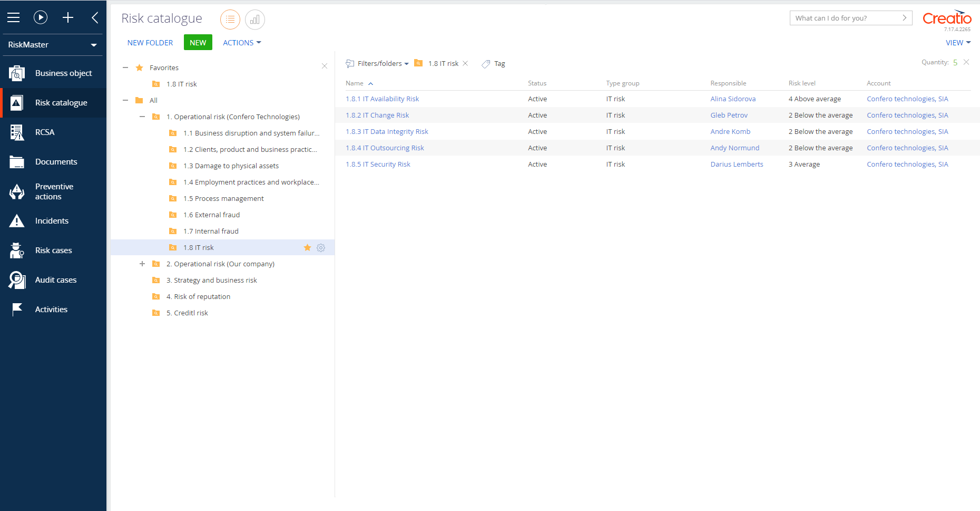Expand 2. Operational risk (Our company) folder
Viewport: 980px width, 511px height.
click(x=142, y=264)
